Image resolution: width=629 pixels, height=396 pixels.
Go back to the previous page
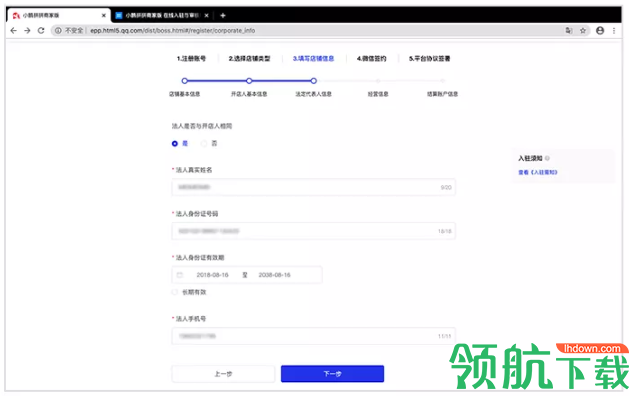pos(14,30)
